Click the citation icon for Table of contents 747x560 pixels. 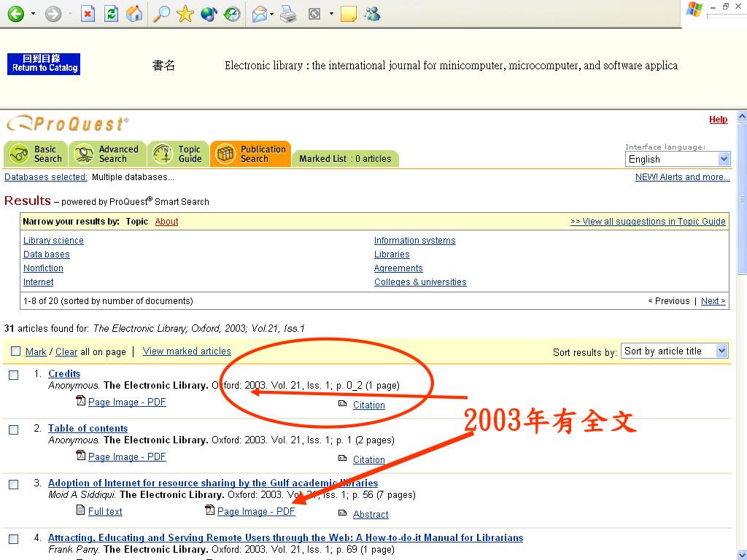tap(343, 459)
